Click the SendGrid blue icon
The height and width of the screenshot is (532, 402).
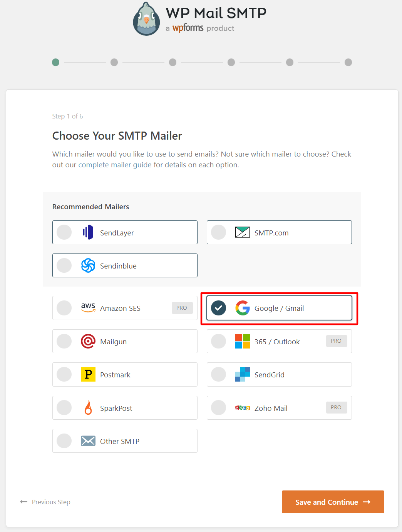pos(242,374)
